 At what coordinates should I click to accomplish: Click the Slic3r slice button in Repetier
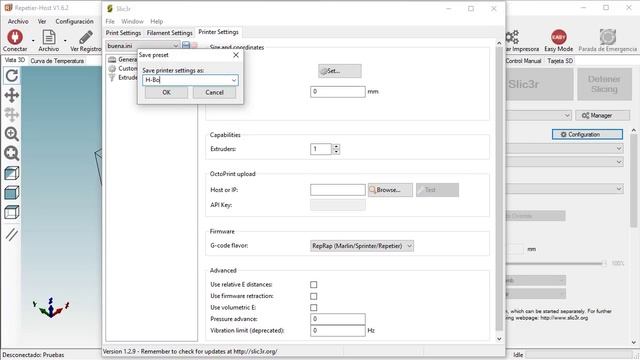539,84
